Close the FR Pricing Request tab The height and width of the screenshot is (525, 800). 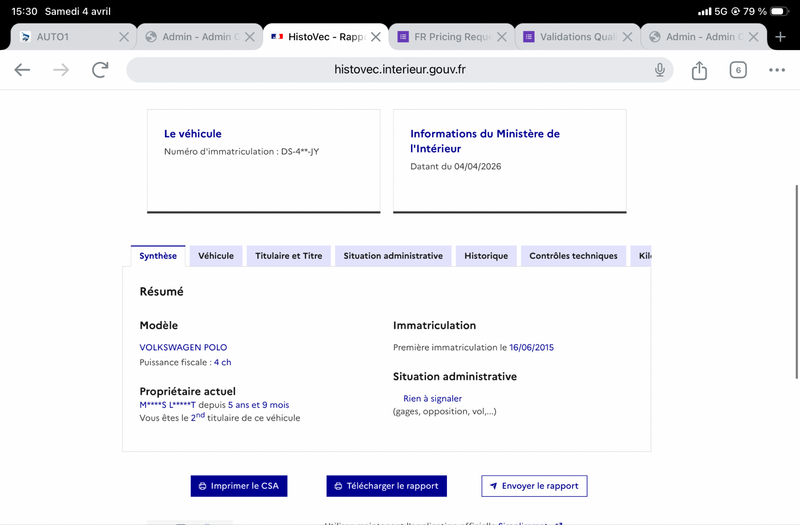click(x=502, y=37)
